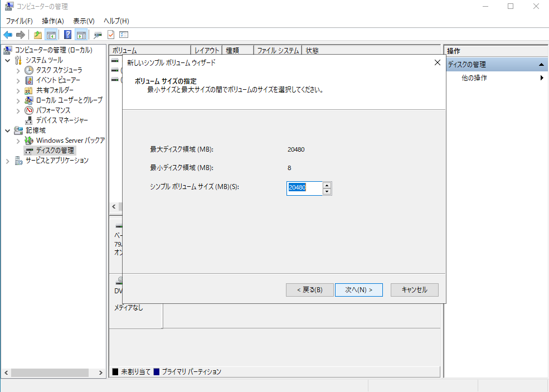Viewport: 549px width, 392px height.
Task: Click the simple volume size input field
Action: click(x=304, y=188)
